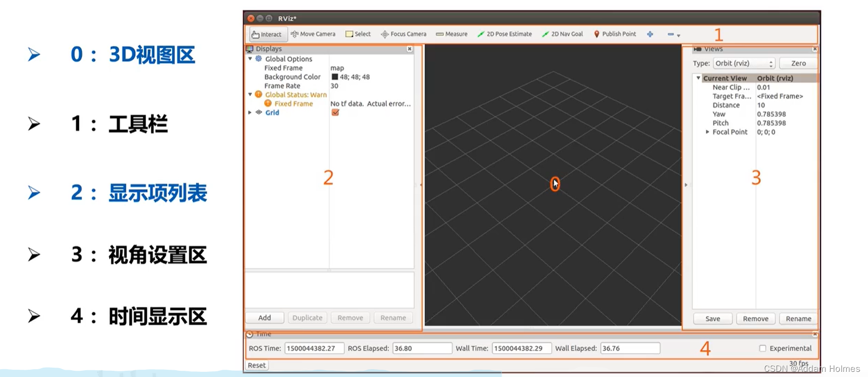The width and height of the screenshot is (868, 377).
Task: Close the Views panel
Action: (x=814, y=49)
